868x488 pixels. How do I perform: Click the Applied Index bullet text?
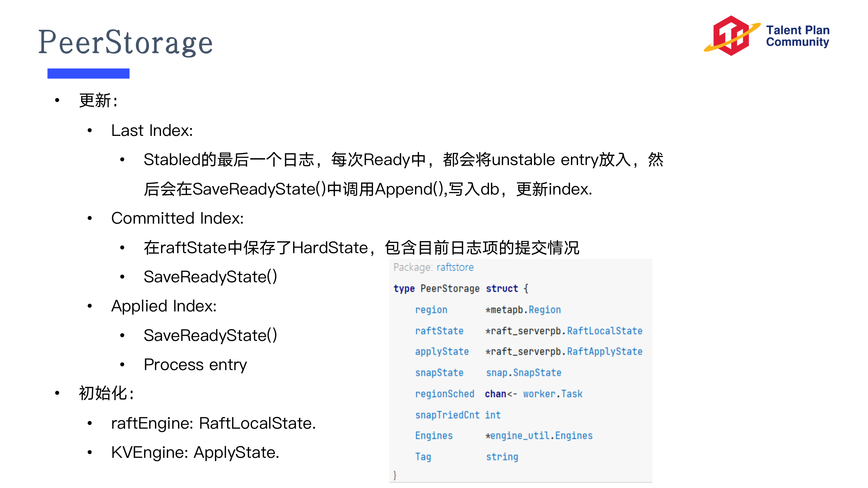pyautogui.click(x=164, y=306)
